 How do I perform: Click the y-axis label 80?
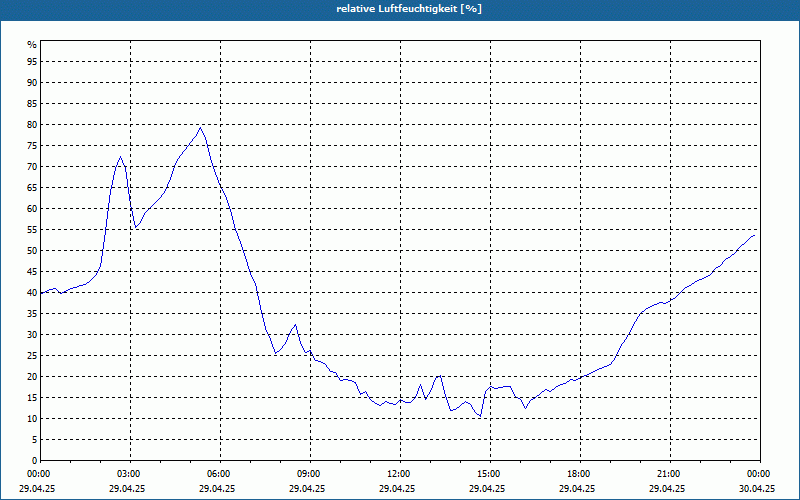[32, 124]
